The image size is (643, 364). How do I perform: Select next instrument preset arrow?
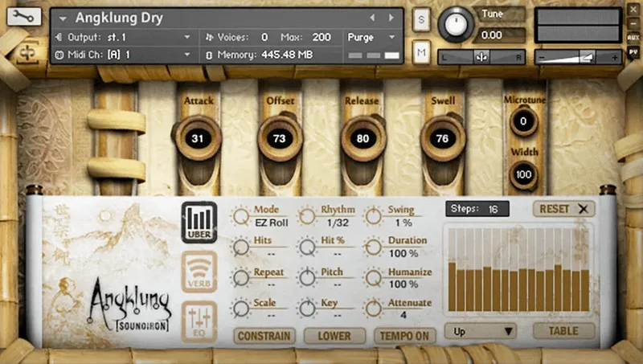coord(391,18)
